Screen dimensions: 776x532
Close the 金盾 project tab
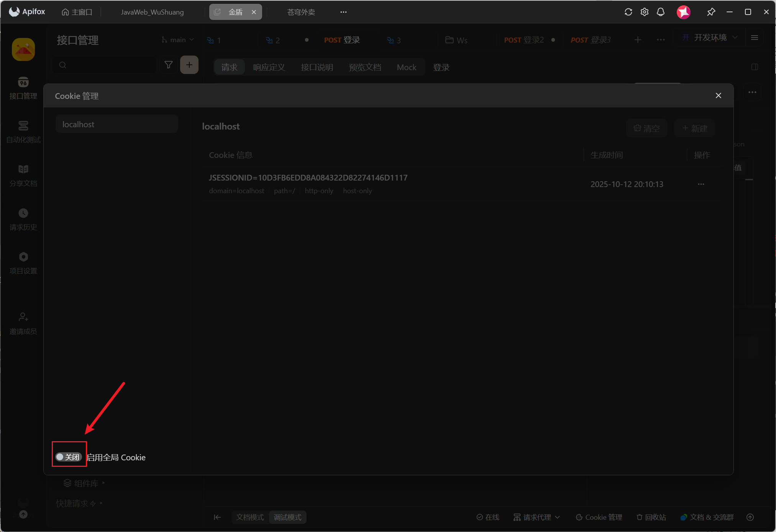coord(254,12)
